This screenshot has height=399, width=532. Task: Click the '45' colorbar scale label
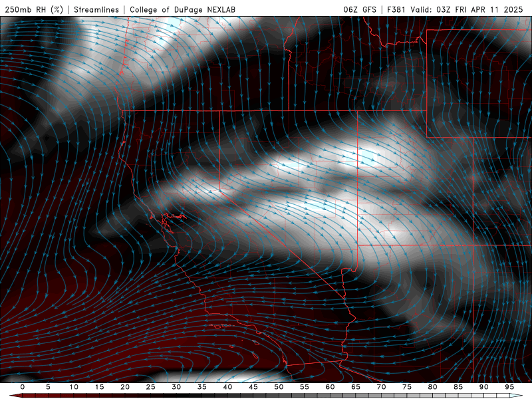pyautogui.click(x=253, y=387)
